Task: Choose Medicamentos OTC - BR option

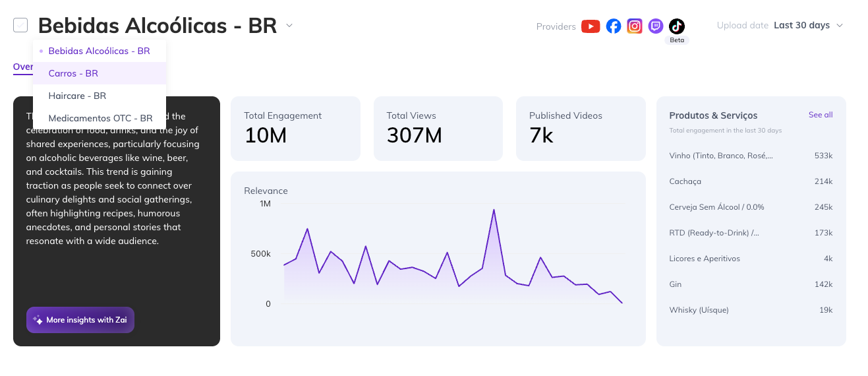Action: tap(100, 118)
